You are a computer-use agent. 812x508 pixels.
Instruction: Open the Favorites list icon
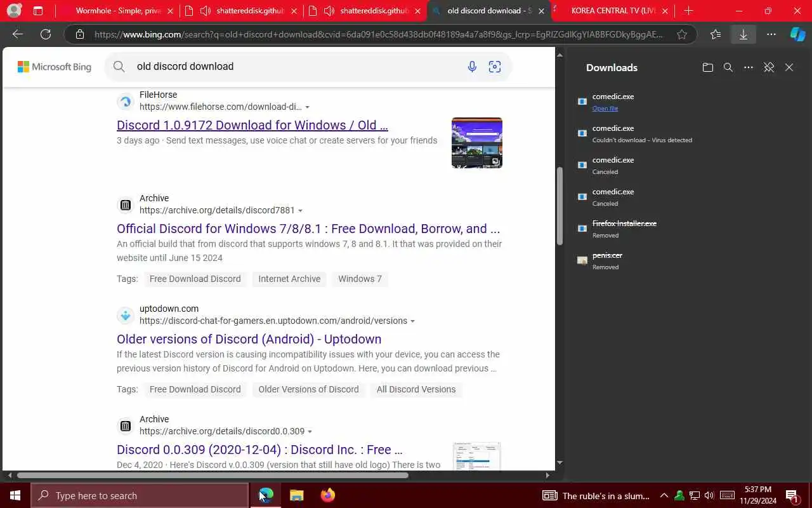point(716,34)
